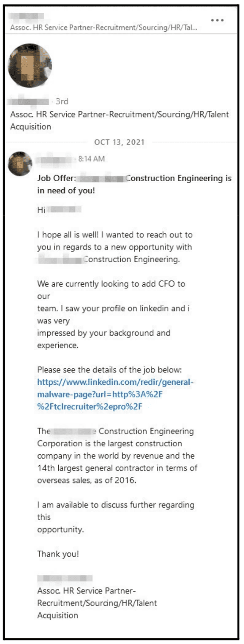The image size is (244, 644).
Task: Click the blurred signature name above the job title
Action: pos(65,578)
